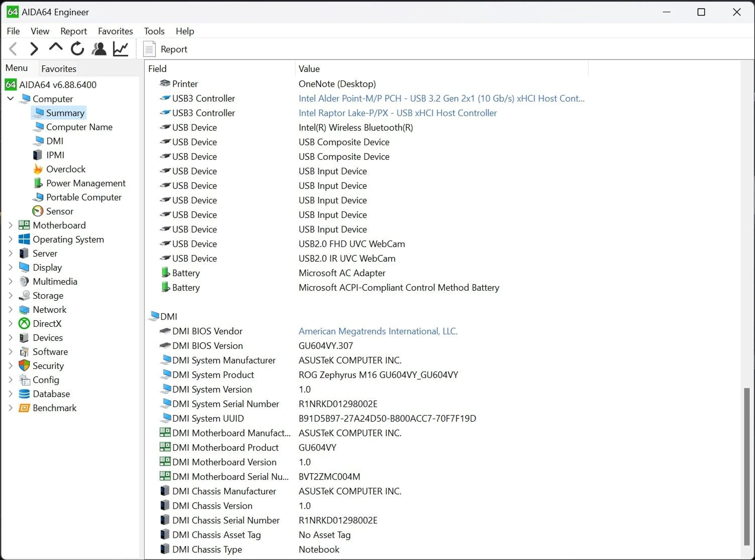Click the GU604VY.307 BIOS version value

point(326,346)
